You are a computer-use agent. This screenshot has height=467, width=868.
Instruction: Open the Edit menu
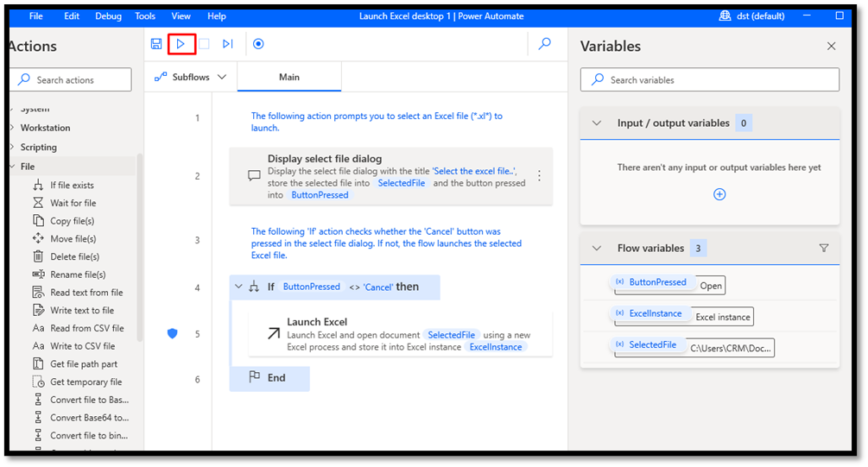[72, 16]
